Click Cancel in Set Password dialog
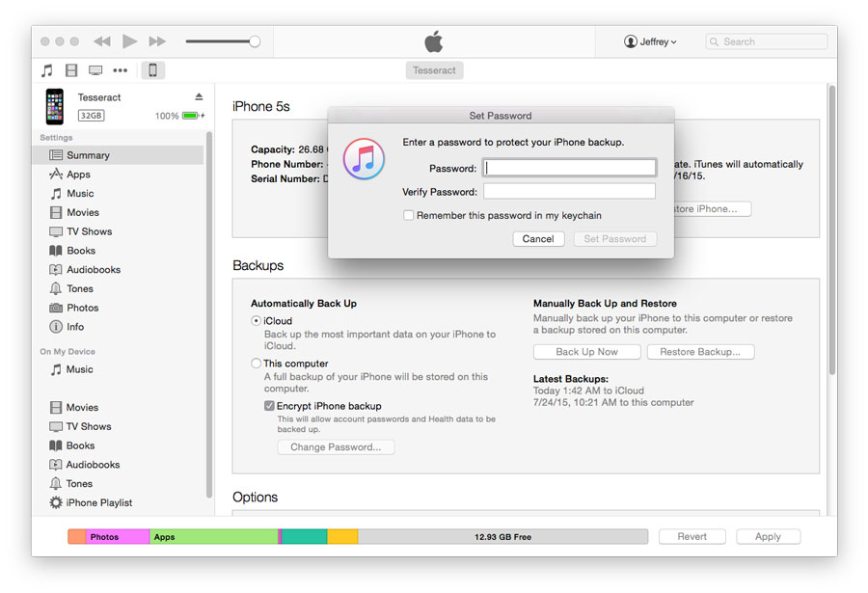This screenshot has height=593, width=868. pos(538,238)
